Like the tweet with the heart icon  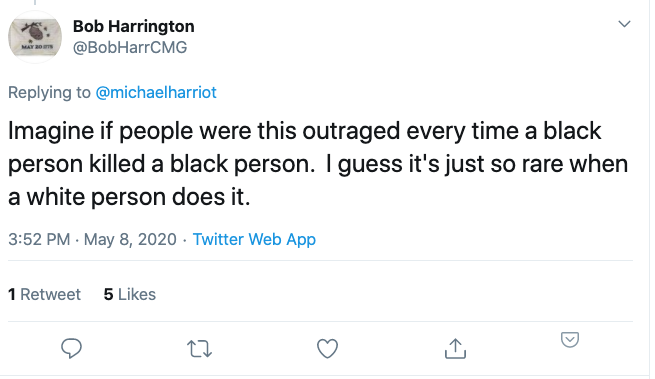click(327, 348)
